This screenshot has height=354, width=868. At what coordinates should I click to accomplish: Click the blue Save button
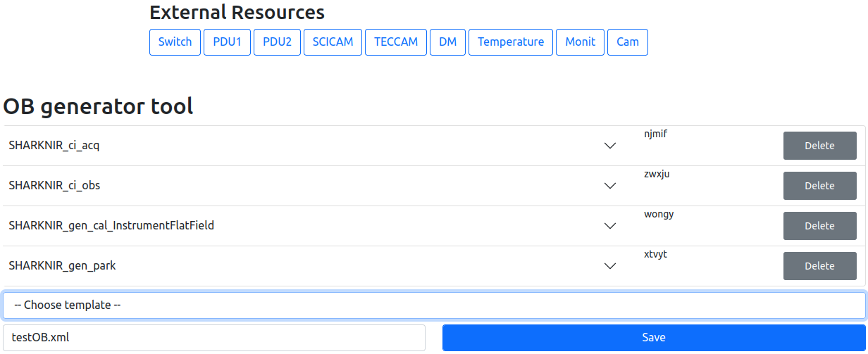pos(653,338)
